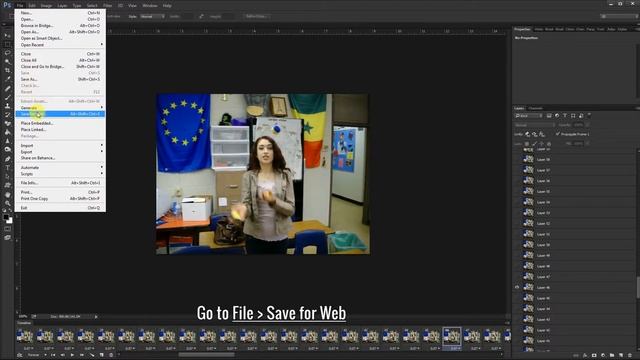Select the Crop tool
640x360 pixels.
(x=7, y=71)
